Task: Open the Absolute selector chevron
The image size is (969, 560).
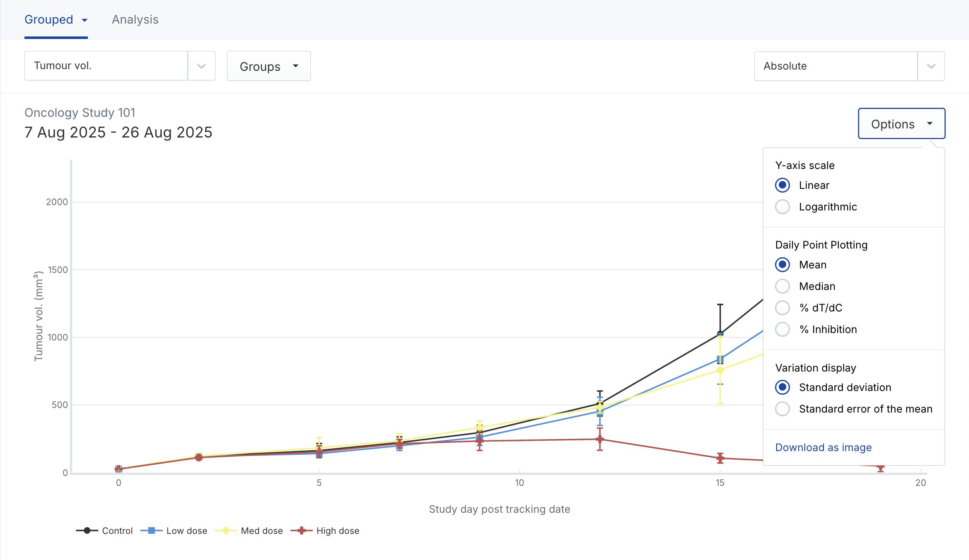Action: [x=931, y=66]
